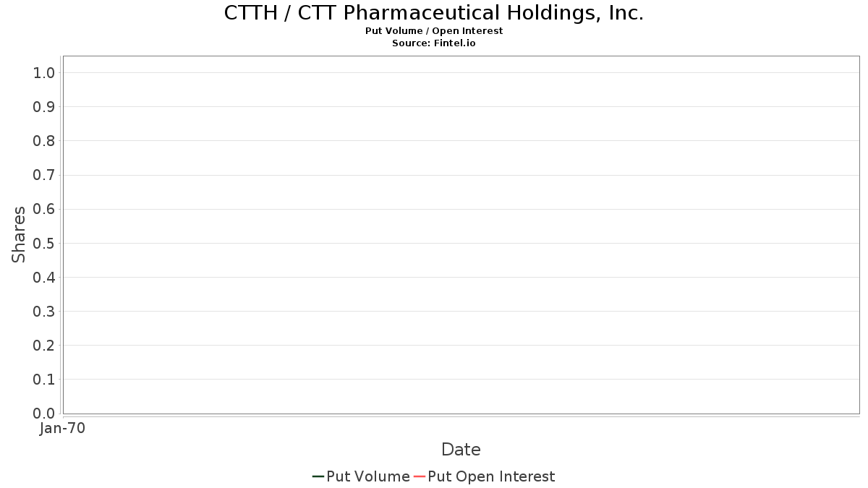Click the Date axis title
The width and height of the screenshot is (868, 488).
tap(461, 450)
